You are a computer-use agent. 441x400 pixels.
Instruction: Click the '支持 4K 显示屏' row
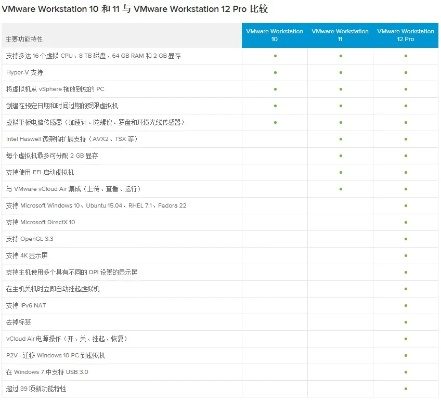220,256
